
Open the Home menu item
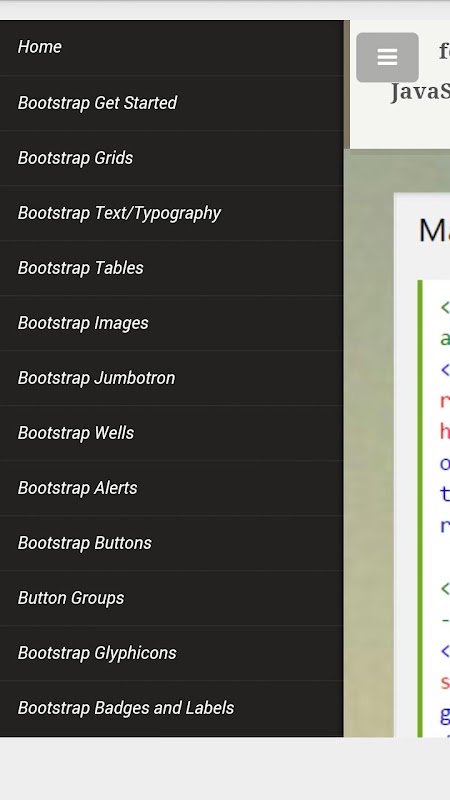[171, 47]
